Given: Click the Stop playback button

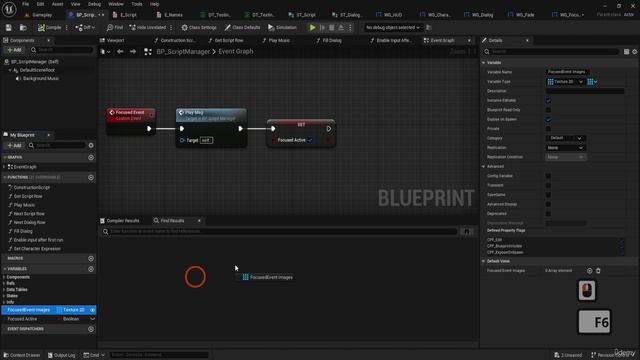Looking at the screenshot, I should [x=331, y=27].
